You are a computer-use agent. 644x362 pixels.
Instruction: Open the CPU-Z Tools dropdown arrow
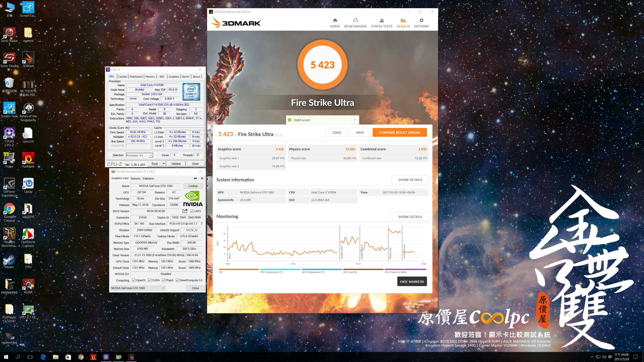coord(164,164)
